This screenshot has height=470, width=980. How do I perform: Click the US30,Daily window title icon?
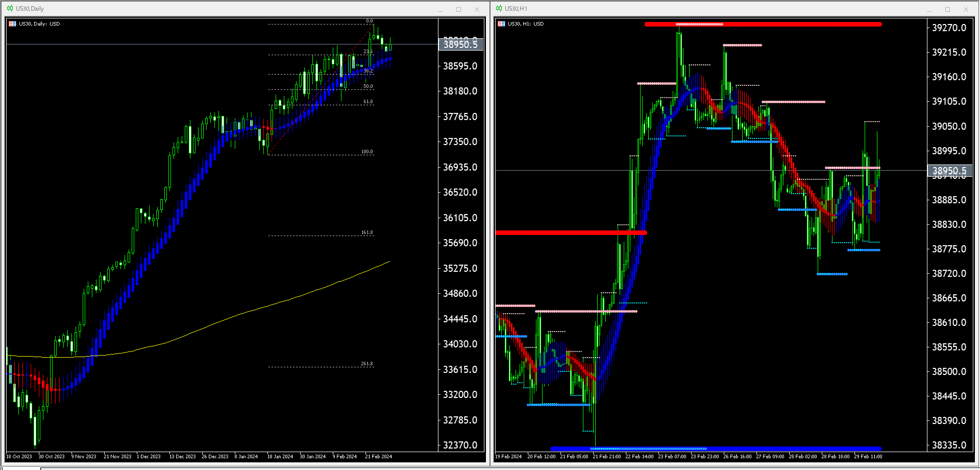tap(10, 8)
